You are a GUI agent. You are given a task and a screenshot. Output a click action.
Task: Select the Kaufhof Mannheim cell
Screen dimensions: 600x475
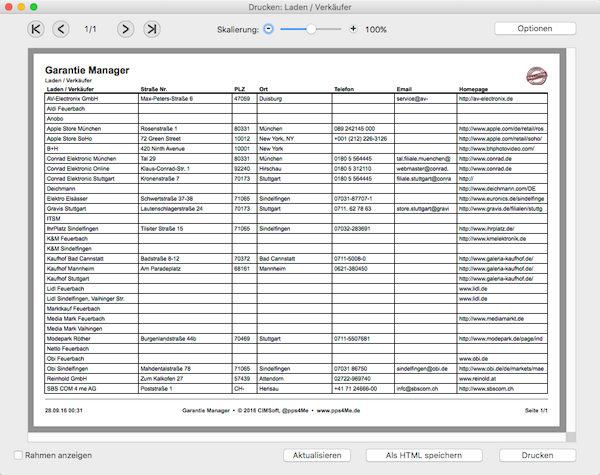click(x=91, y=269)
